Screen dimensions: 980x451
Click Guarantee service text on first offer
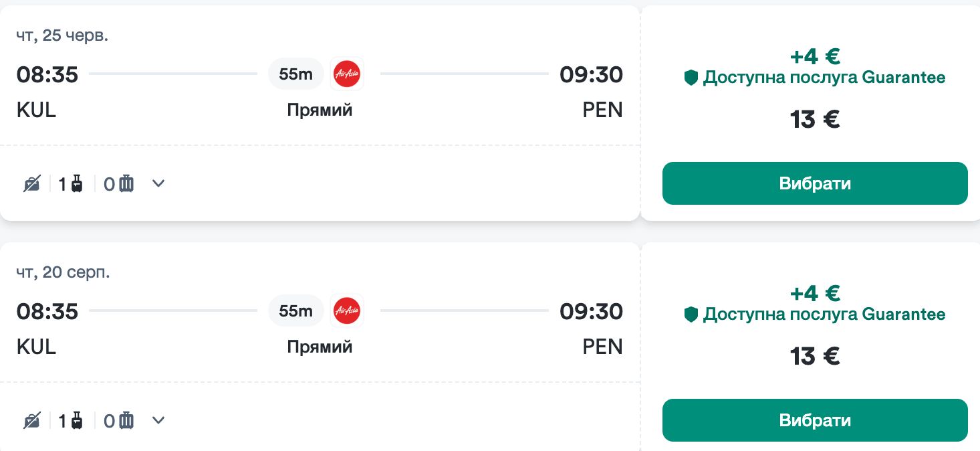[x=824, y=78]
